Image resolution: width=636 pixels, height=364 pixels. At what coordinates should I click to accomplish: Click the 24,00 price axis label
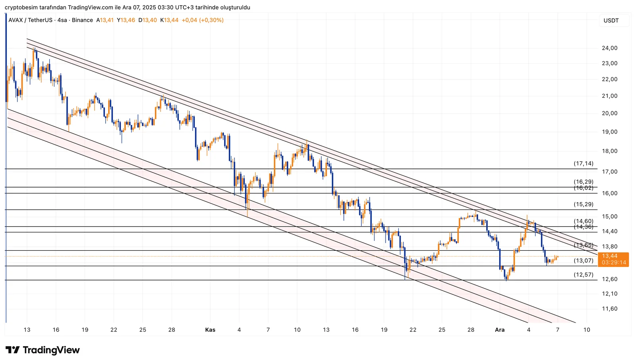(x=609, y=48)
